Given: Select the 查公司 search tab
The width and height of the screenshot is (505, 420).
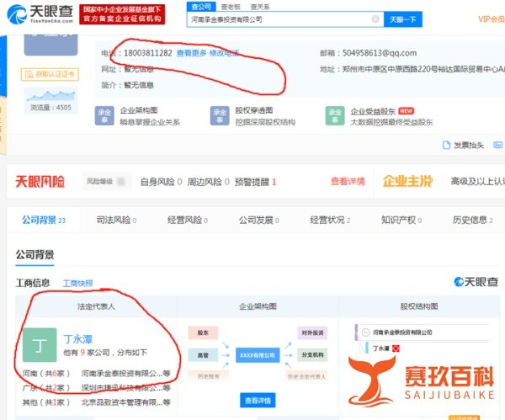Looking at the screenshot, I should [201, 7].
